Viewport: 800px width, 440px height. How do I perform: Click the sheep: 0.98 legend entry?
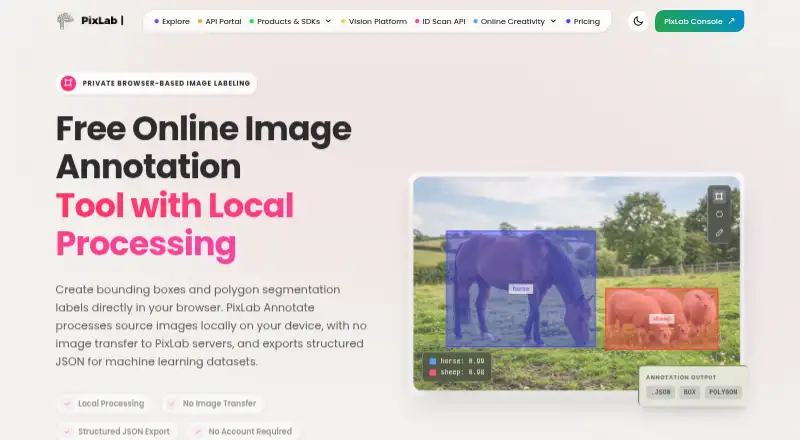coord(457,373)
